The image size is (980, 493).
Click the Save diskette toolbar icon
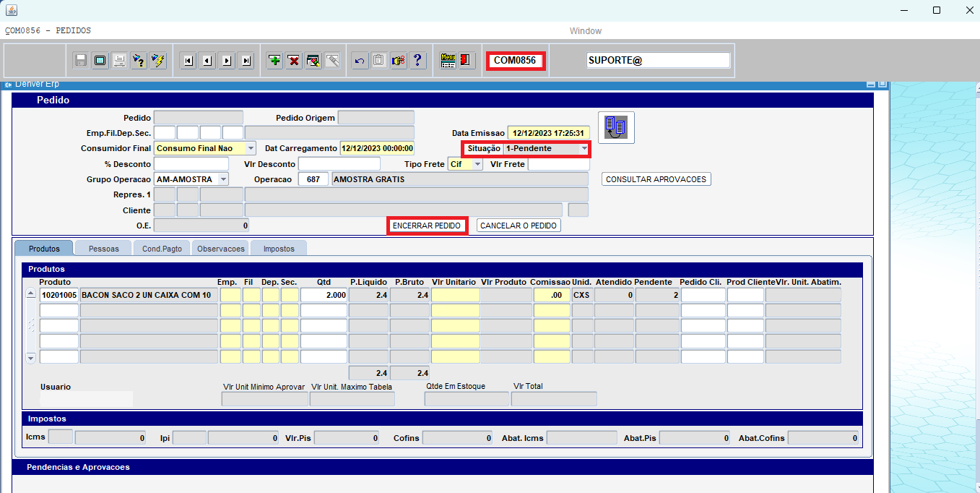click(x=82, y=61)
